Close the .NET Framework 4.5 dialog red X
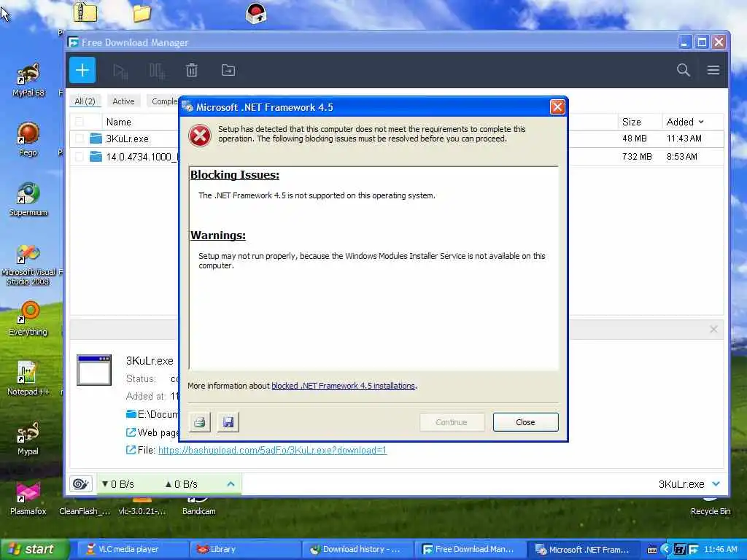Viewport: 747px width, 560px height. (557, 107)
